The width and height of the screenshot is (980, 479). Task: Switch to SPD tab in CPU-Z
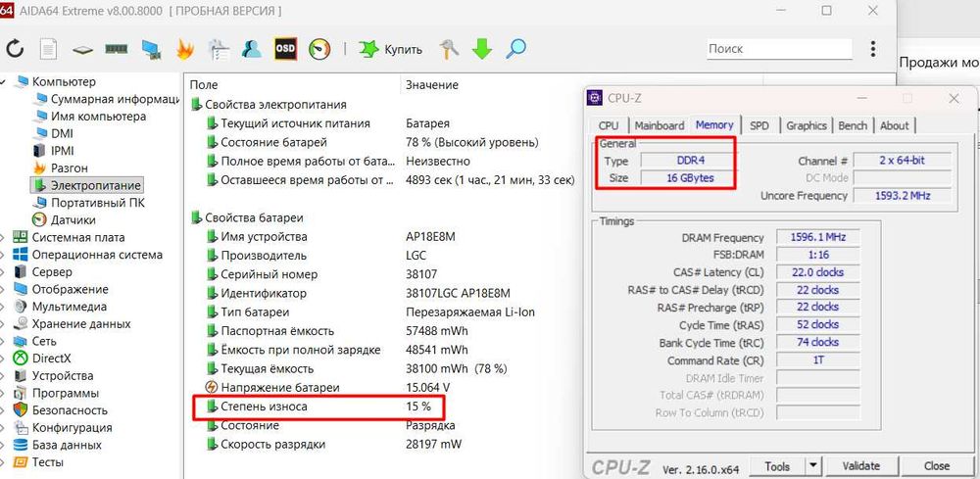(759, 125)
